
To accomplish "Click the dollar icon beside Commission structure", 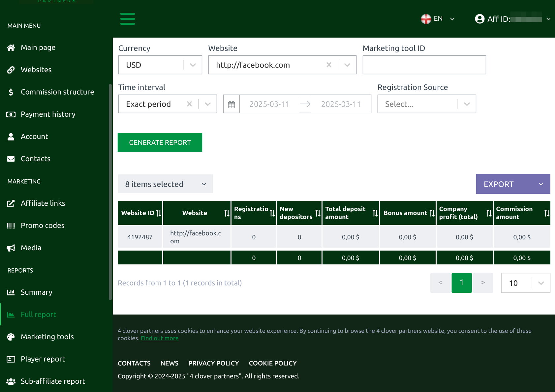I will click(x=11, y=92).
